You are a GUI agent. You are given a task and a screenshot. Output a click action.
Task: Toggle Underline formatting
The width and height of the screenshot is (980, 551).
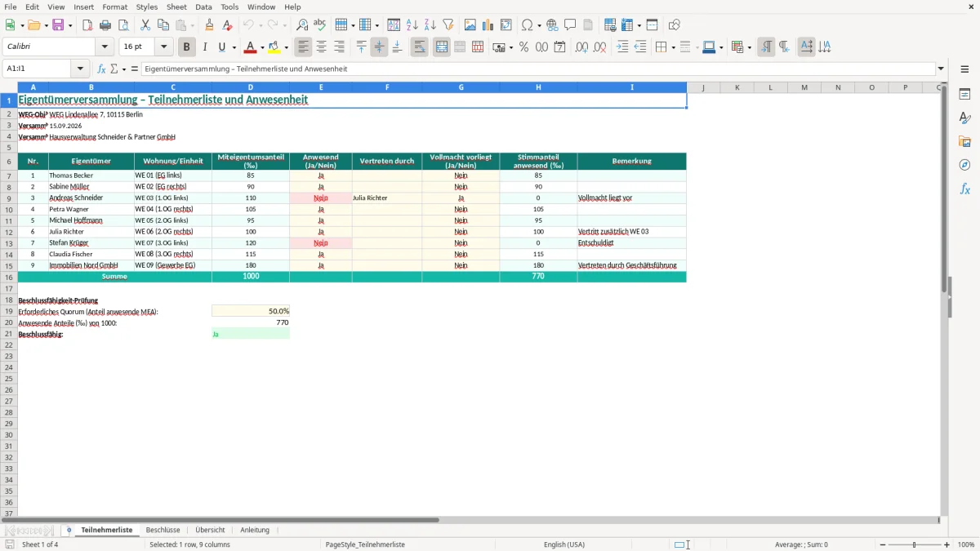pos(221,47)
